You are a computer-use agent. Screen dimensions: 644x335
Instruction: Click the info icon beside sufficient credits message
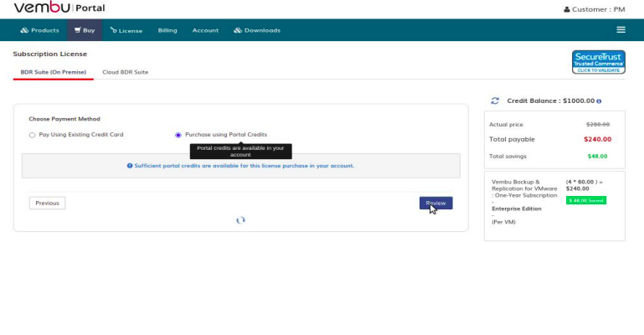coord(130,166)
